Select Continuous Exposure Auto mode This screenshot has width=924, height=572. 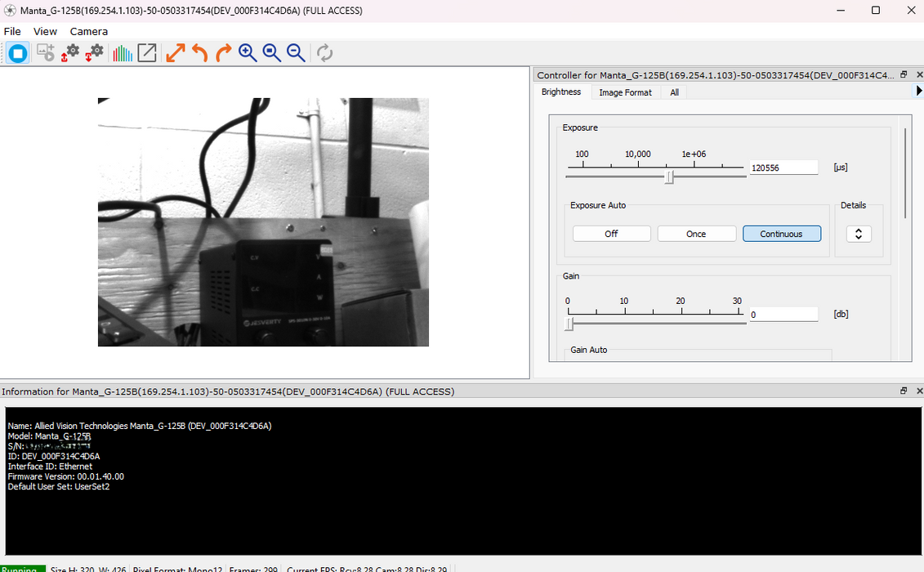781,234
